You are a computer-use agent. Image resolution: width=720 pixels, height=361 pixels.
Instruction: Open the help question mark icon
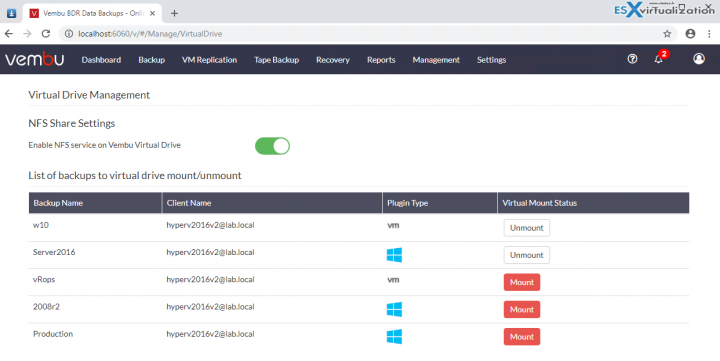point(632,59)
